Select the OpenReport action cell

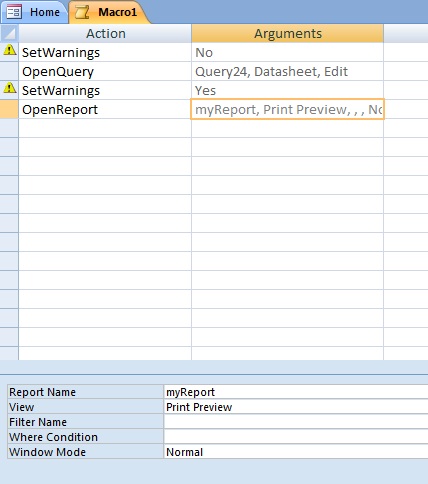(105, 109)
